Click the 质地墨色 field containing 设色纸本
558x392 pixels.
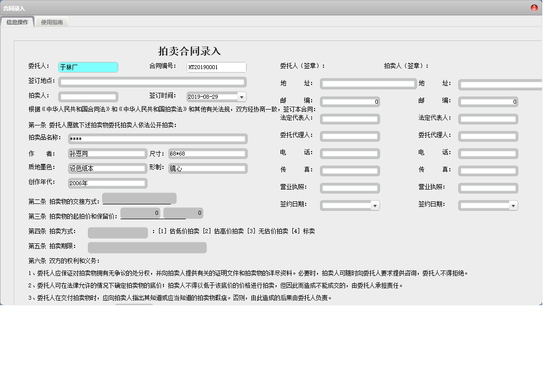106,168
